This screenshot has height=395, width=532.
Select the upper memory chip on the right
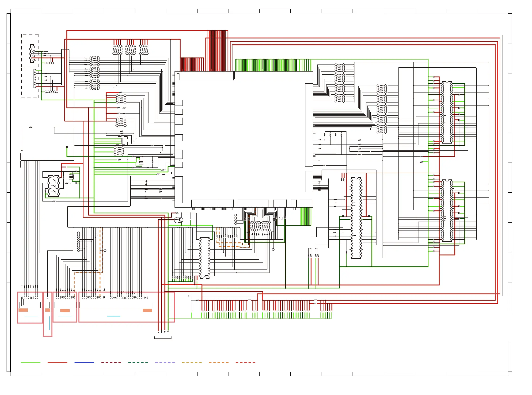(x=447, y=112)
